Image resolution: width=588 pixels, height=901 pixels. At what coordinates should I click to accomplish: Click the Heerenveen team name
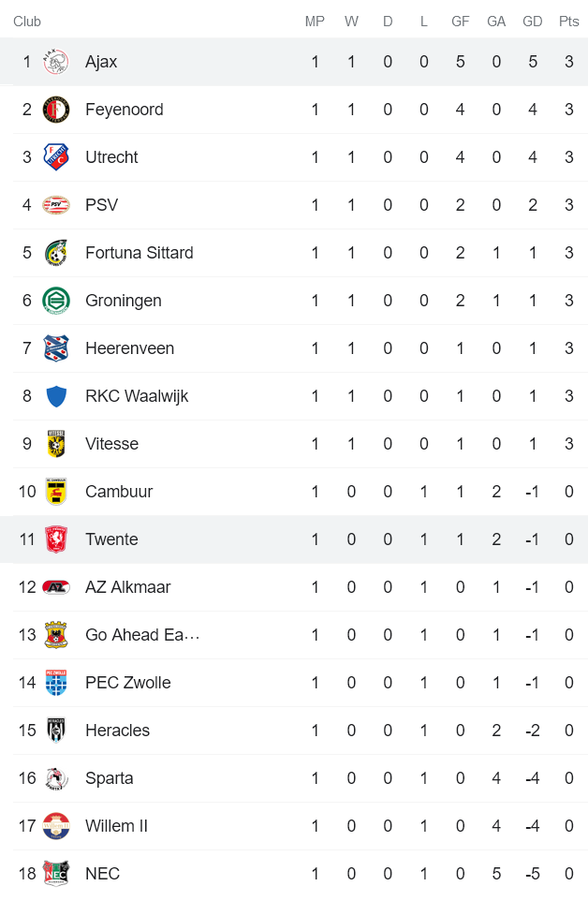(129, 347)
